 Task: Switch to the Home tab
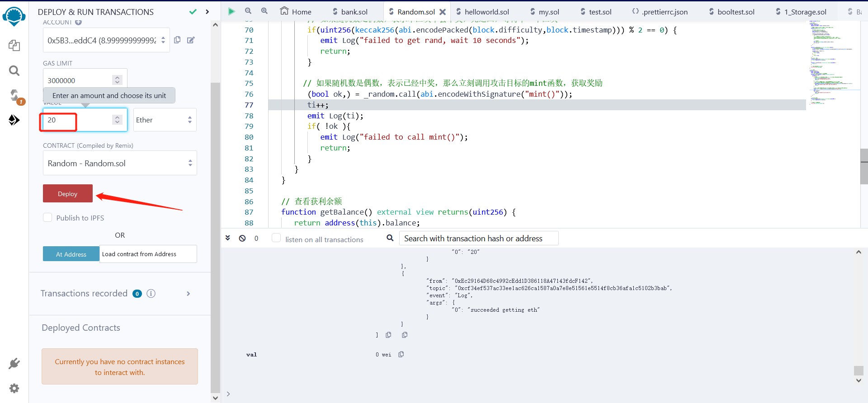[x=296, y=12]
